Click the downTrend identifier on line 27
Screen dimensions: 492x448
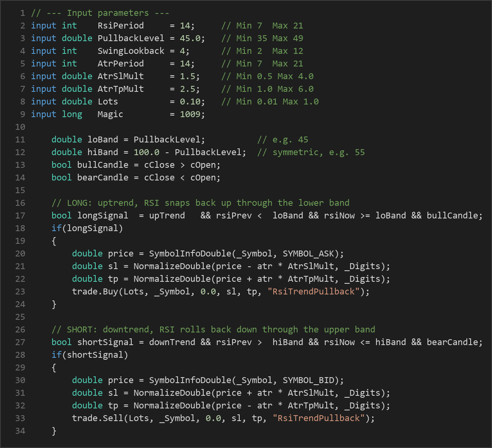click(172, 342)
